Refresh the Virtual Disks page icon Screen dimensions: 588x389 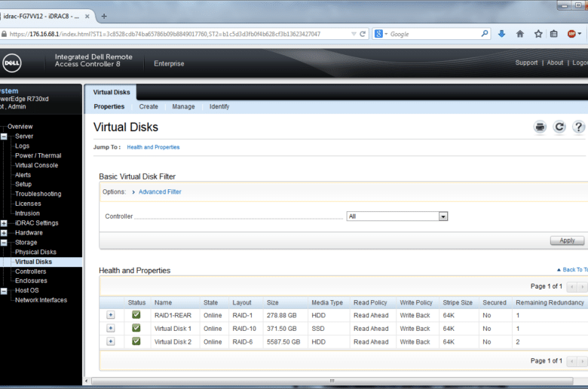(x=559, y=127)
